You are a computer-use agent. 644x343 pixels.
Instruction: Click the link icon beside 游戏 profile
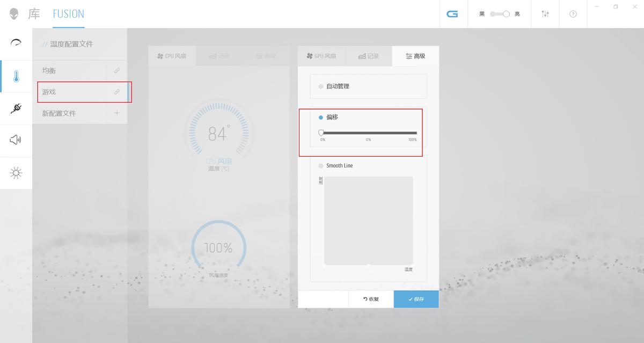click(x=118, y=92)
